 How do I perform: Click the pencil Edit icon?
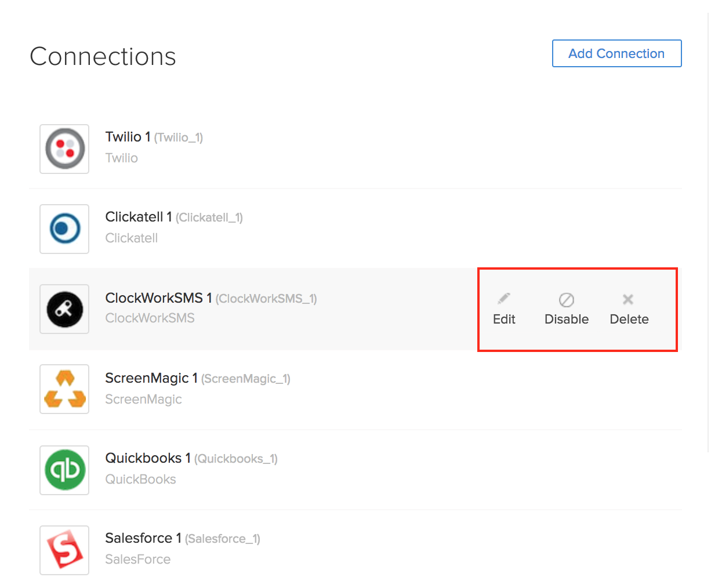tap(503, 299)
